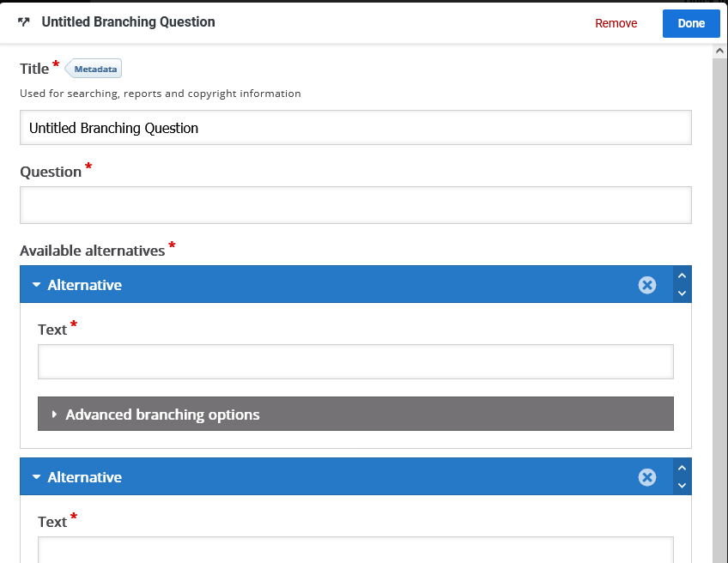Click into the Question input field

point(355,205)
